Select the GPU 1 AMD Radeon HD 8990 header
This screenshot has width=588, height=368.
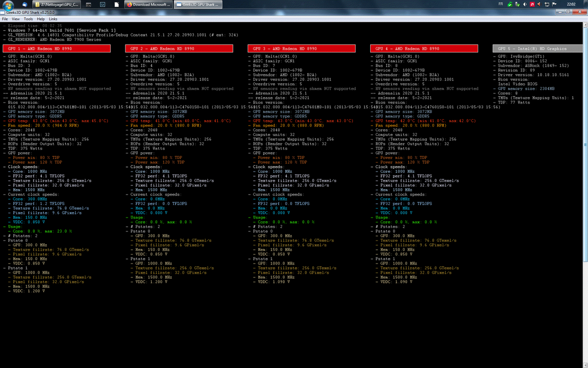[x=57, y=48]
